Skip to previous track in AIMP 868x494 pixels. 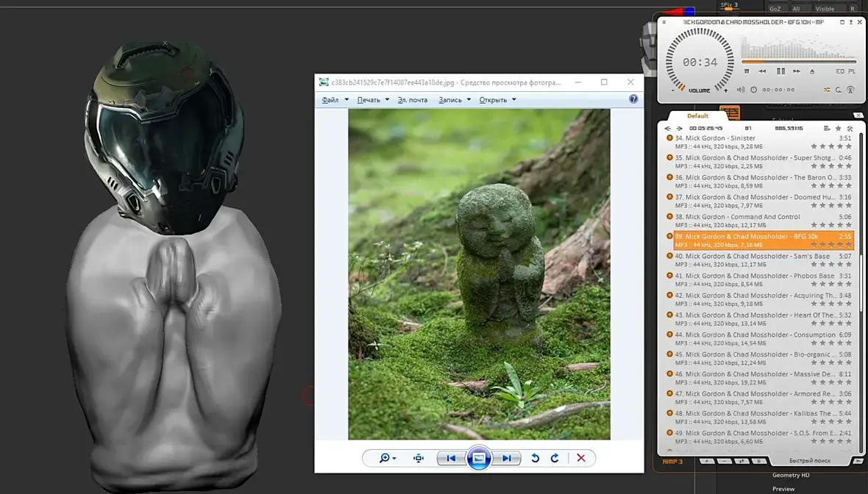(763, 71)
